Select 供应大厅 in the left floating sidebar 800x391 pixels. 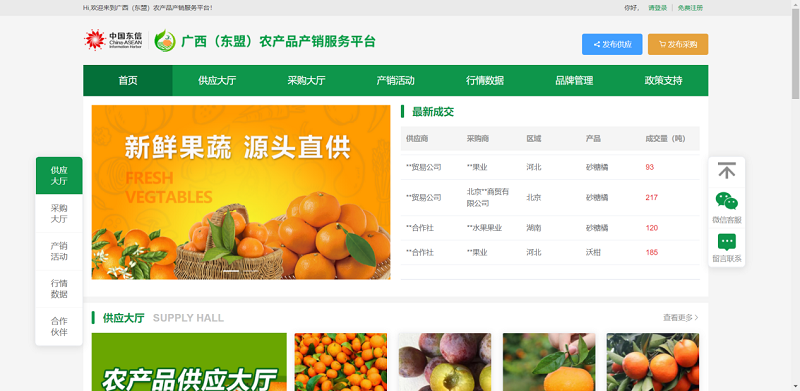coord(59,176)
